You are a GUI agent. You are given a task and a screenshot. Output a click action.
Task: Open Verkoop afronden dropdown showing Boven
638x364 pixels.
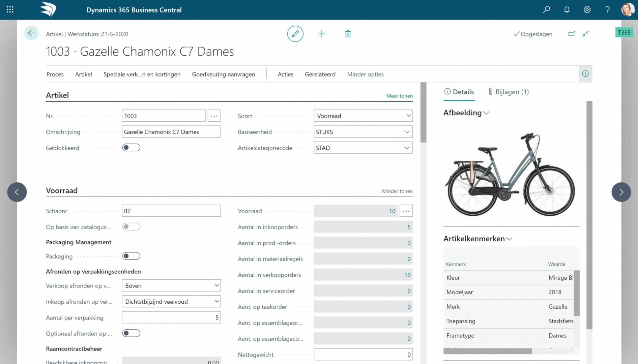[171, 285]
